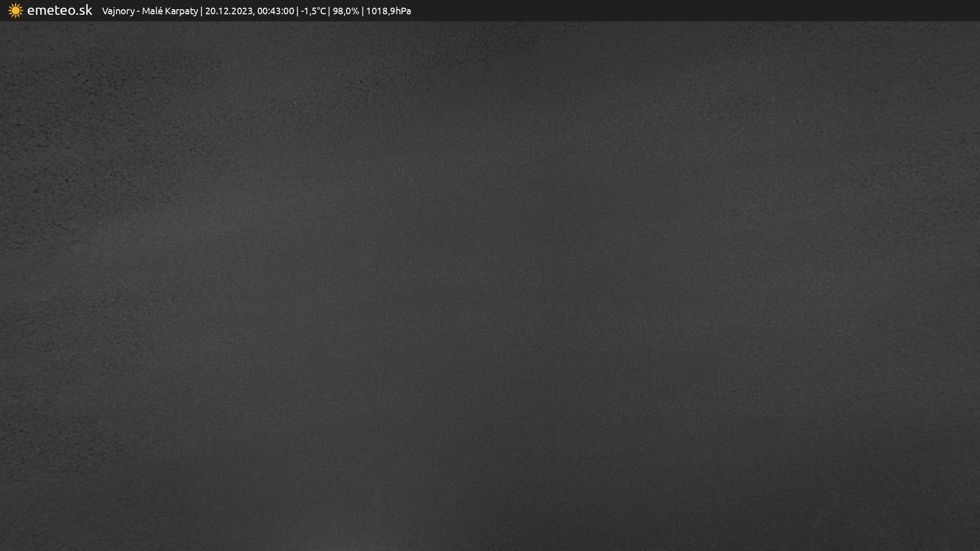980x551 pixels.
Task: Click the bottom-right corner of the webcam image
Action: (x=977, y=548)
